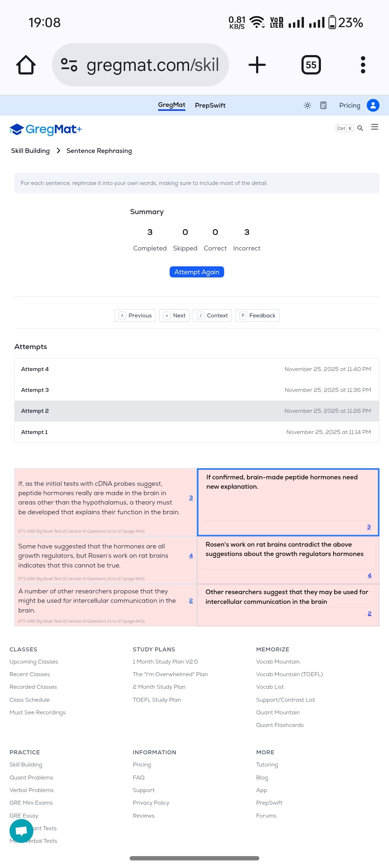Click the search magnifier icon

pyautogui.click(x=360, y=128)
